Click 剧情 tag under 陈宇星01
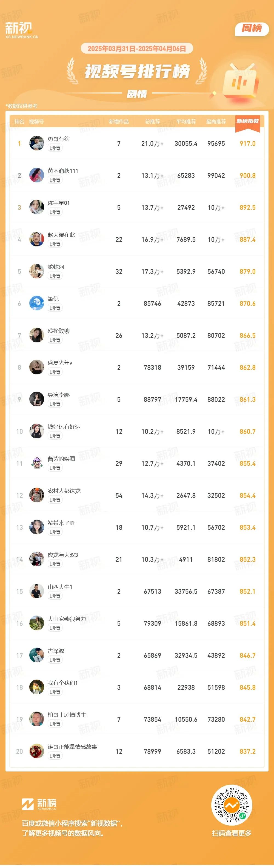274x868 pixels. click(55, 212)
